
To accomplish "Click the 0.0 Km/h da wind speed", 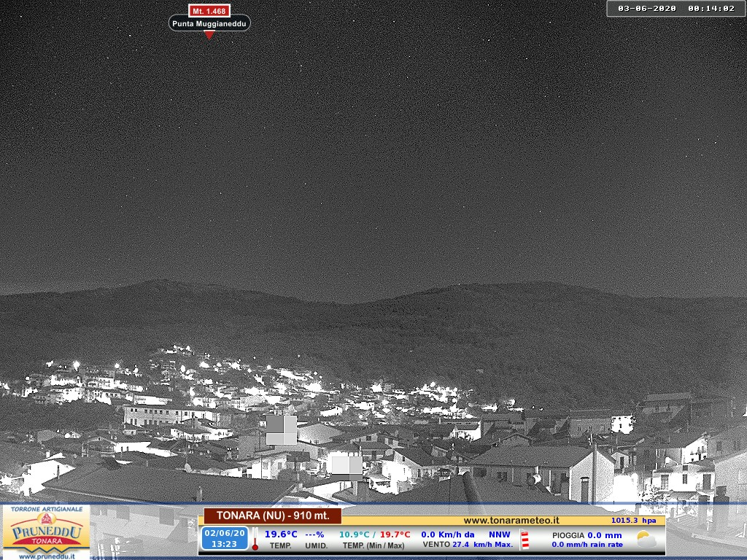I will (448, 534).
